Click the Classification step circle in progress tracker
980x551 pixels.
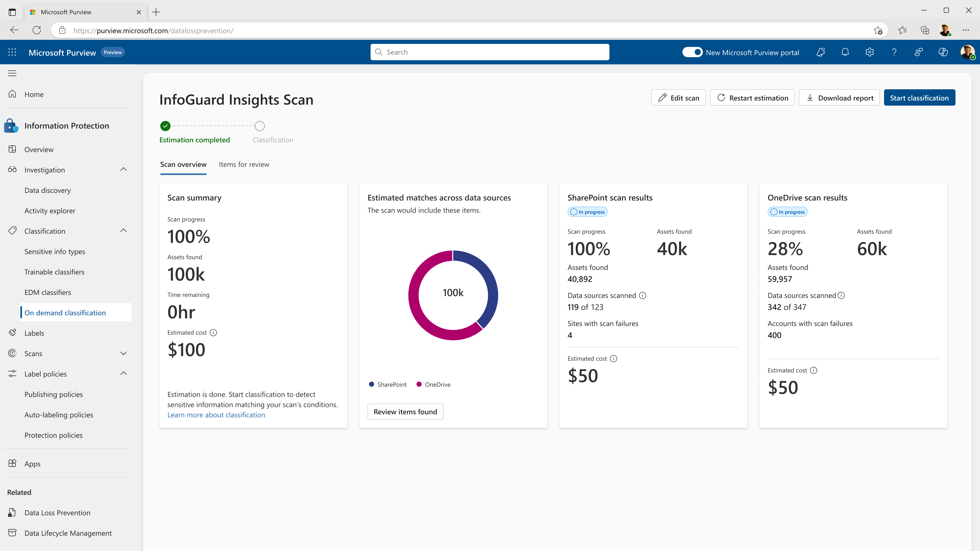click(x=260, y=126)
